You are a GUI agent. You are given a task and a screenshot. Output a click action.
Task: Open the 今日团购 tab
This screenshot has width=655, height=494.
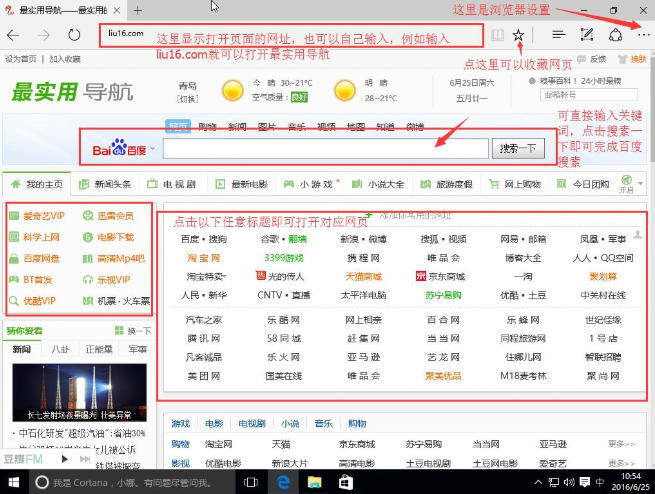tap(583, 184)
